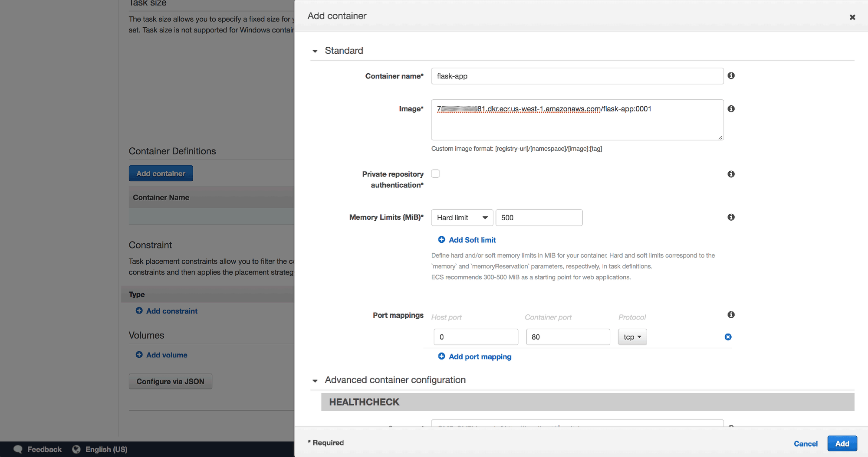This screenshot has width=868, height=457.
Task: Open info icon next to Container name
Action: tap(731, 76)
